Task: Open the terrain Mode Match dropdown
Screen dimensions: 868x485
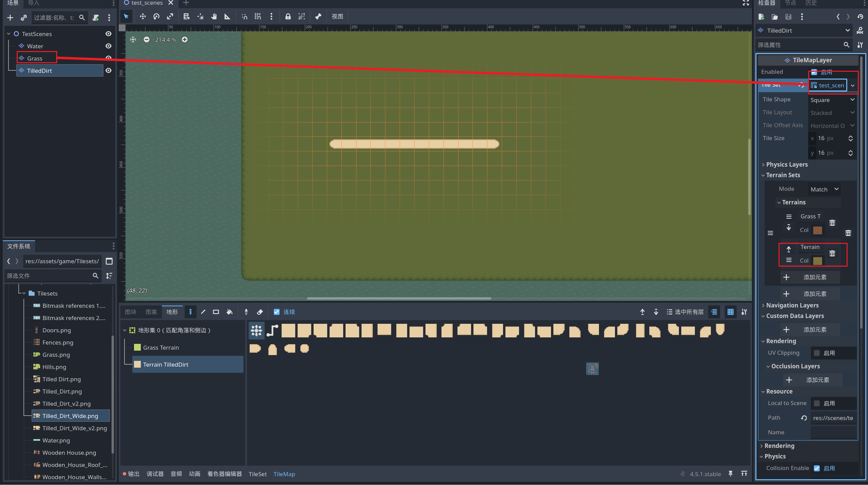Action: click(x=824, y=189)
